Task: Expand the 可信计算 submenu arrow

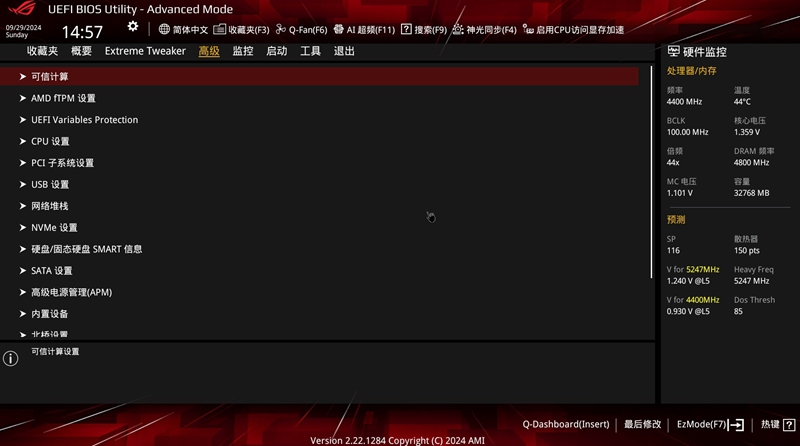Action: pyautogui.click(x=22, y=77)
